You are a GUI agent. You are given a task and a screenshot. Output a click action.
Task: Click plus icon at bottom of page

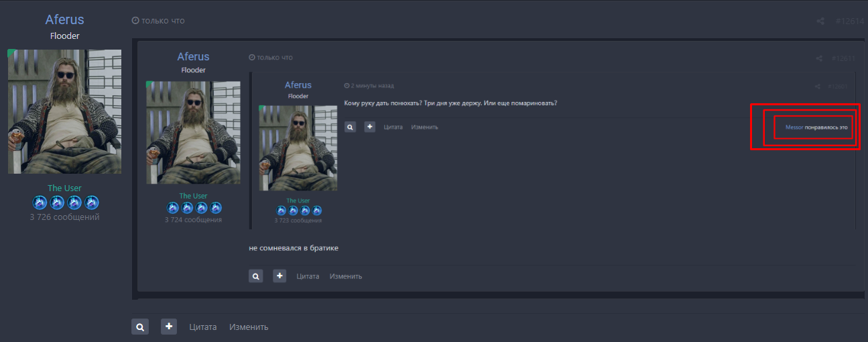(169, 327)
